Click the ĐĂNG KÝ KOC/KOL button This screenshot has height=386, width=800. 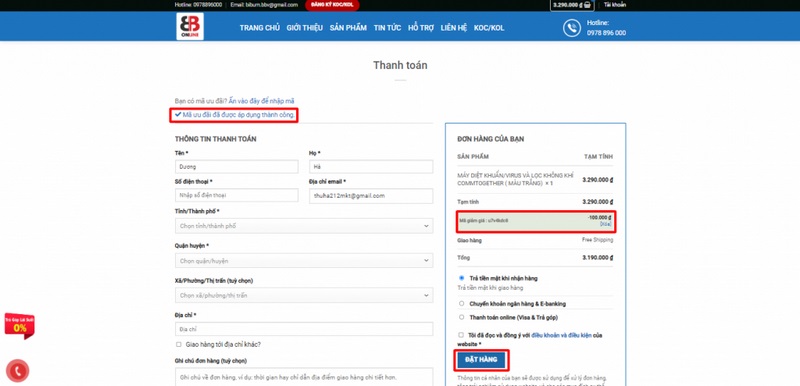point(332,5)
